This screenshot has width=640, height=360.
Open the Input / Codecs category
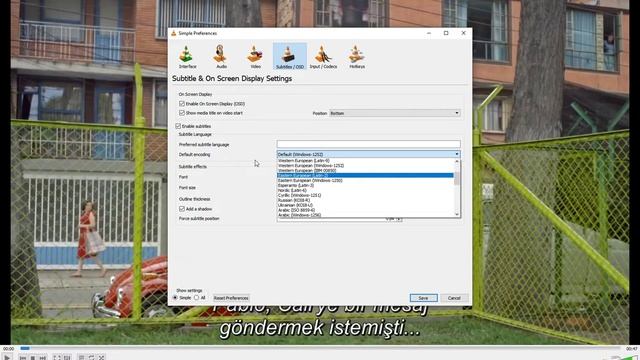tap(323, 56)
